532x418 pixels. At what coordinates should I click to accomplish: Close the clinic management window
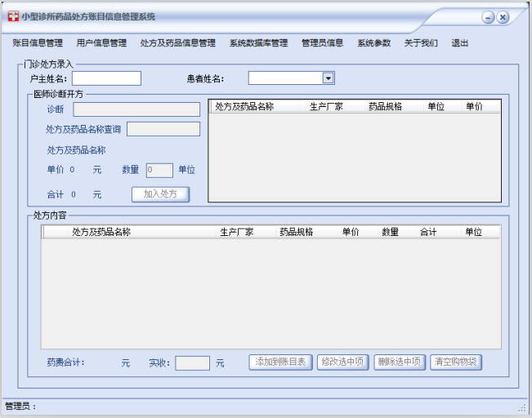coord(503,17)
